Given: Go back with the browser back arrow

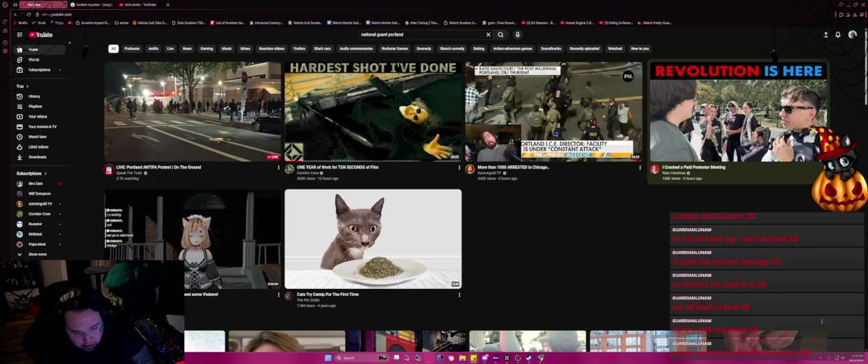Looking at the screenshot, I should coord(15,15).
